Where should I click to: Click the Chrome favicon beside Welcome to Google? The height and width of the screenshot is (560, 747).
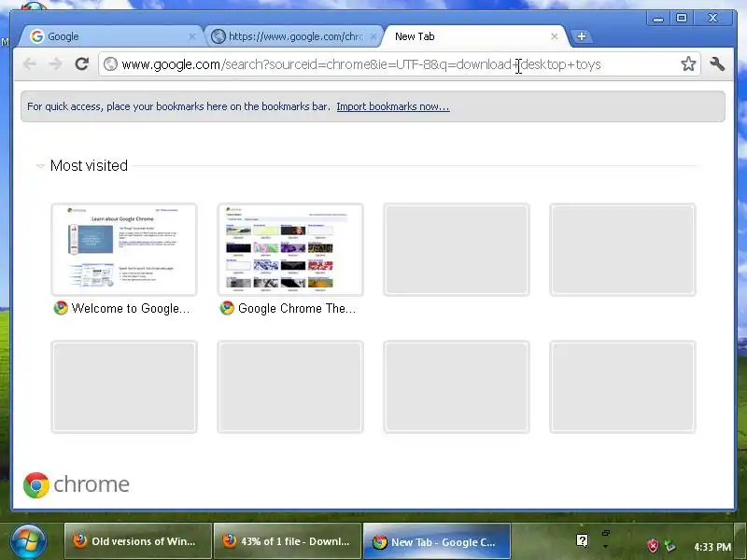click(61, 308)
